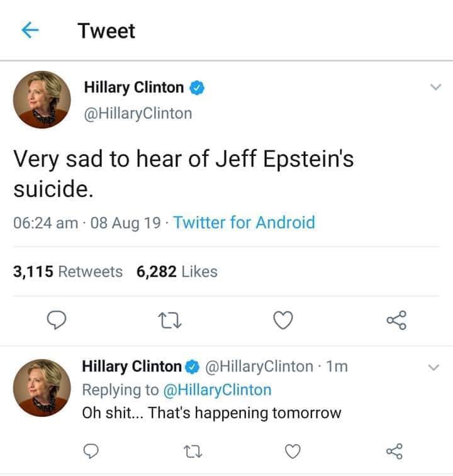The height and width of the screenshot is (476, 453).
Task: Open main tweet options chevron
Action: 434,89
